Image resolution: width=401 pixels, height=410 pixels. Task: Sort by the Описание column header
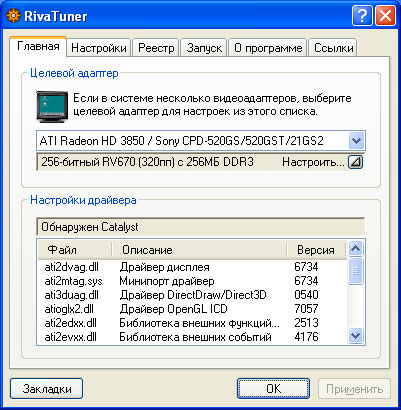click(x=199, y=250)
